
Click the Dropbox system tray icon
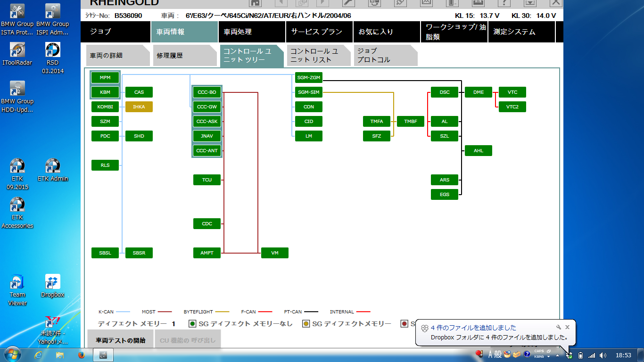tap(569, 355)
